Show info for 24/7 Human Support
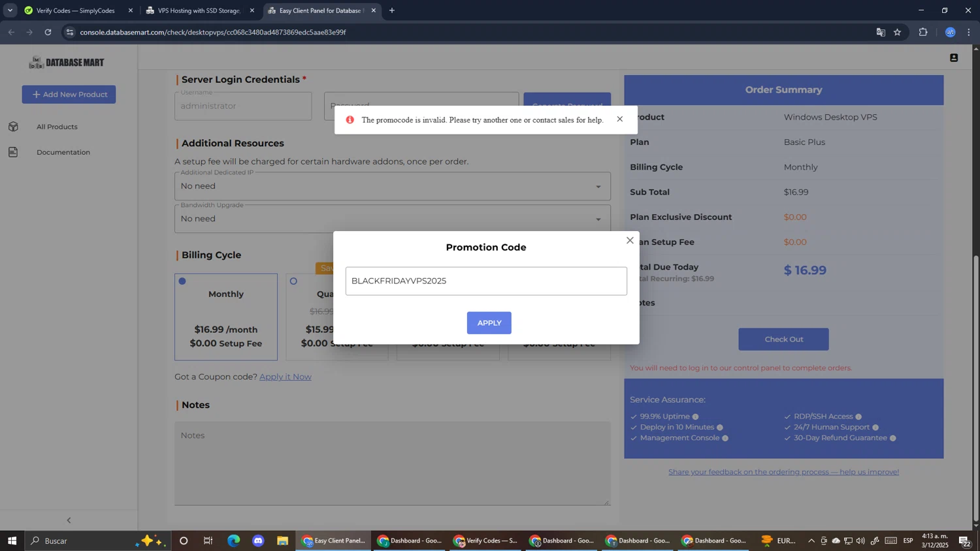Screen dimensions: 980x551 click(875, 428)
